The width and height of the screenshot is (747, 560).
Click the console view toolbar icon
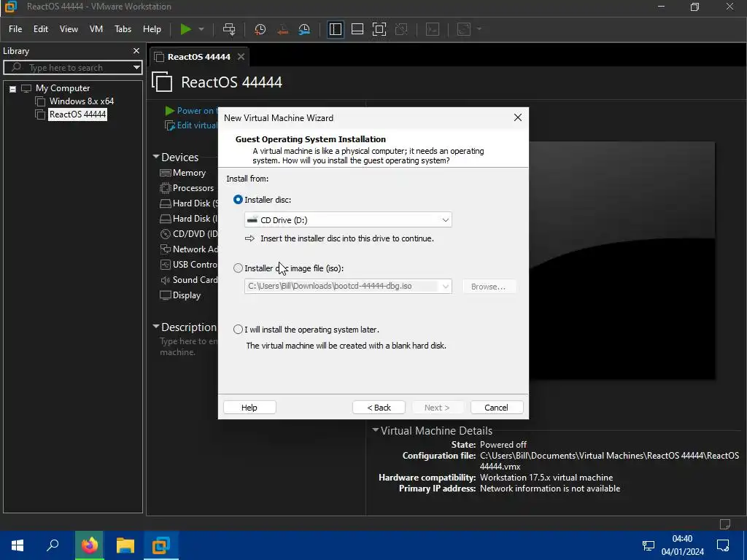point(432,29)
